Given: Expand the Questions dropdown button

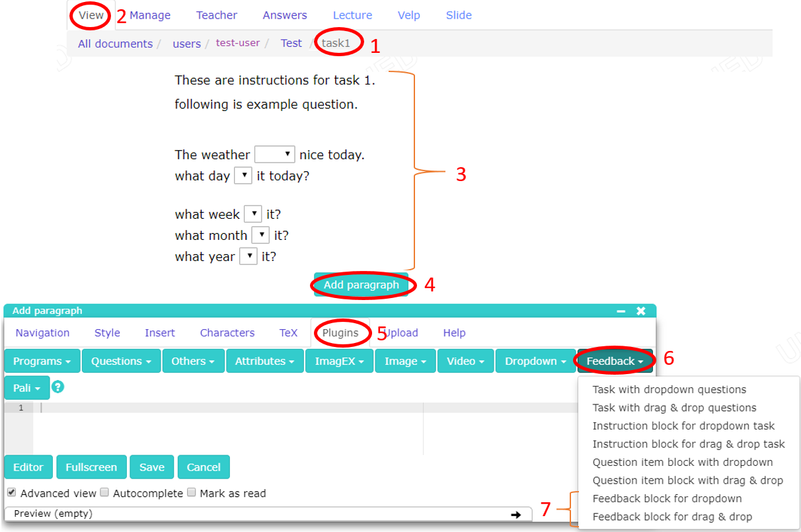Looking at the screenshot, I should tap(121, 361).
